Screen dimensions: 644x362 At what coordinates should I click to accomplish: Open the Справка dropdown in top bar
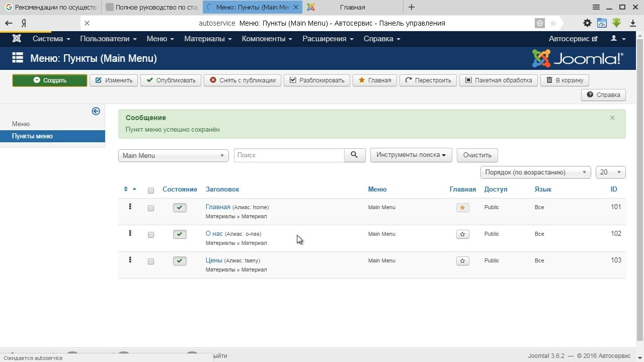tap(382, 39)
